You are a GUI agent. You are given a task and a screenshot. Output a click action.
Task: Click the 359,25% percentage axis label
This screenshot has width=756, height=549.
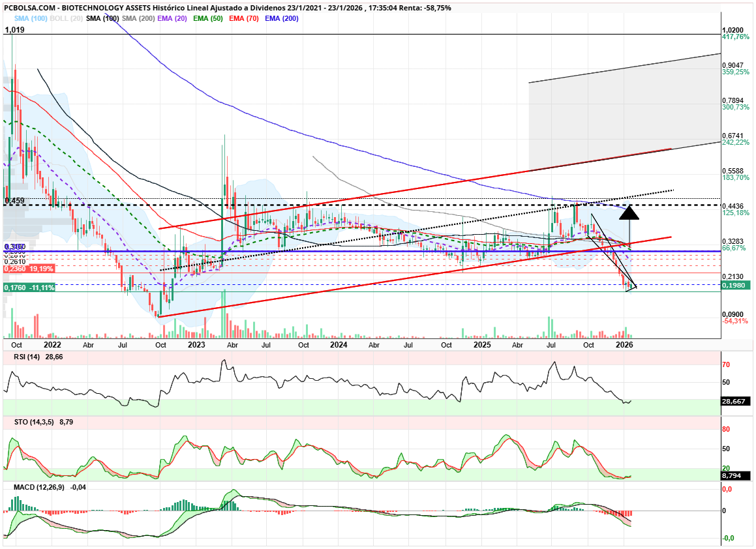click(x=736, y=72)
